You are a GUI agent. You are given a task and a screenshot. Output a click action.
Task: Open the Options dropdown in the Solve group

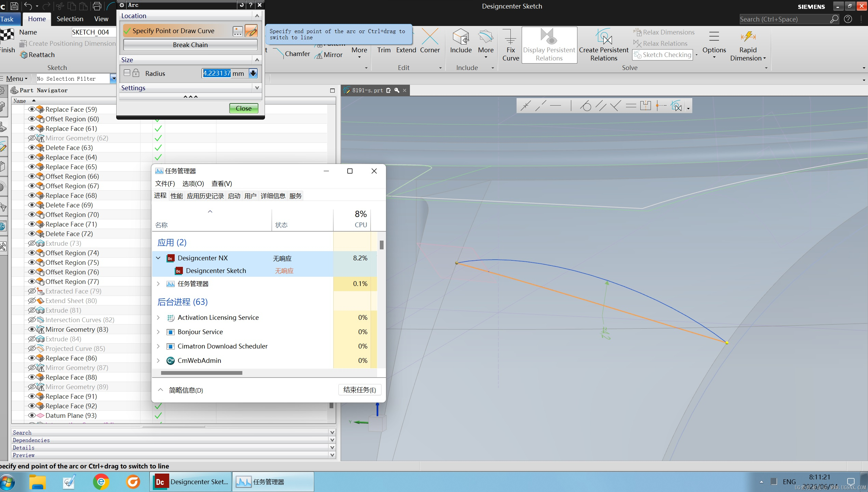coord(714,45)
